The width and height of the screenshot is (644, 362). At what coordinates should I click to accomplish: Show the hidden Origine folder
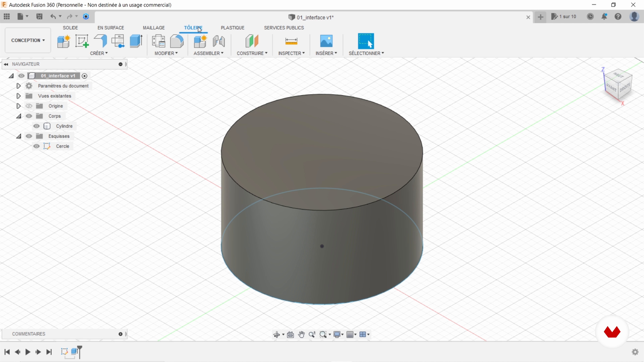tap(29, 106)
